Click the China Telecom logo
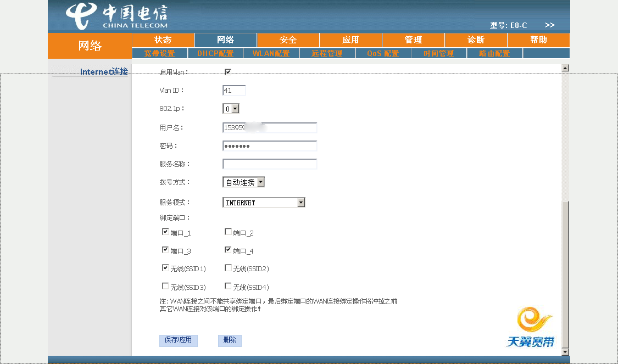This screenshot has height=364, width=618. pos(117,16)
